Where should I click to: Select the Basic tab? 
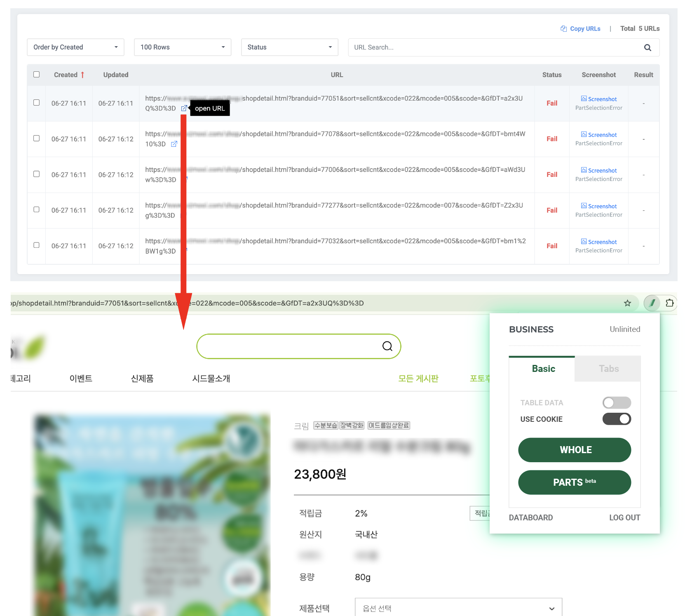(x=543, y=369)
